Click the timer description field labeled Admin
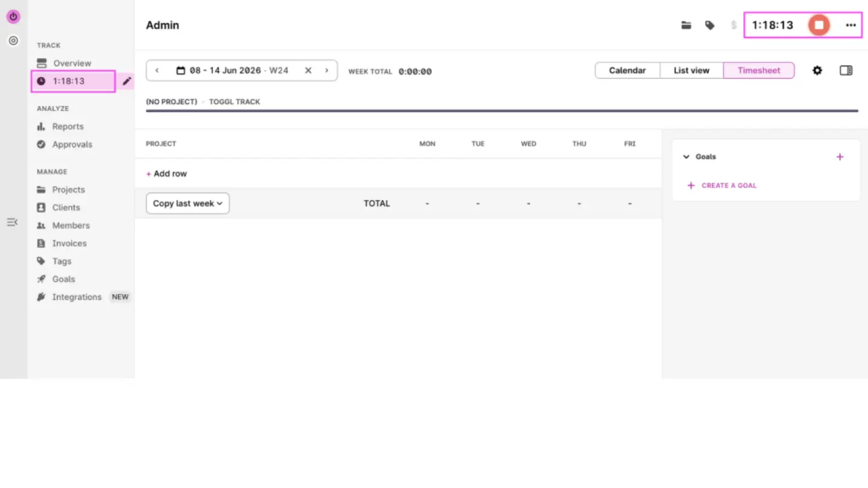 click(x=163, y=25)
